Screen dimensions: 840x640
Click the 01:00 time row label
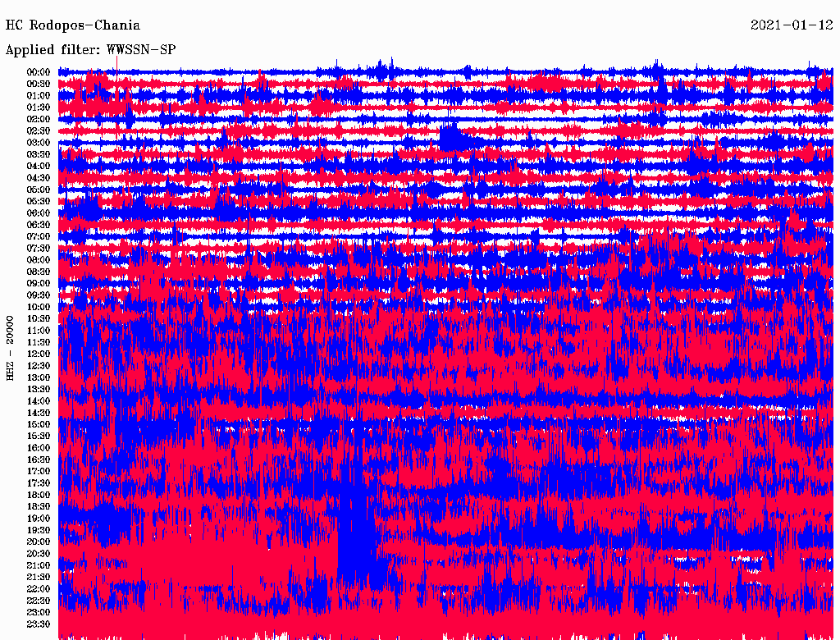click(x=39, y=96)
